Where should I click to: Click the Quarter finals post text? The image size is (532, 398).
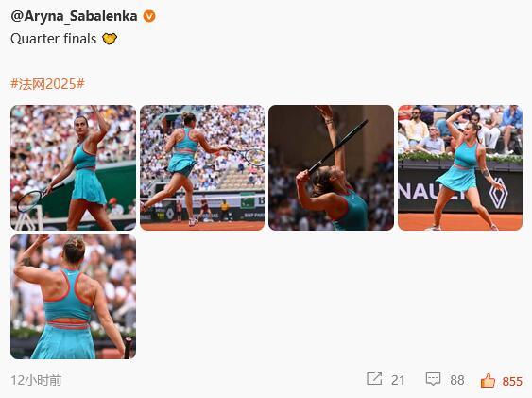tap(54, 39)
